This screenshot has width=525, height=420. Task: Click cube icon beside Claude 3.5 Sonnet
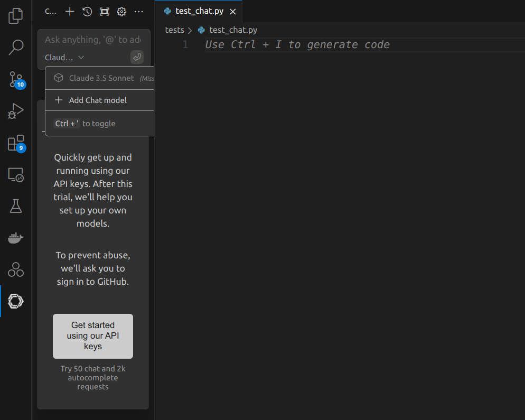[x=59, y=78]
